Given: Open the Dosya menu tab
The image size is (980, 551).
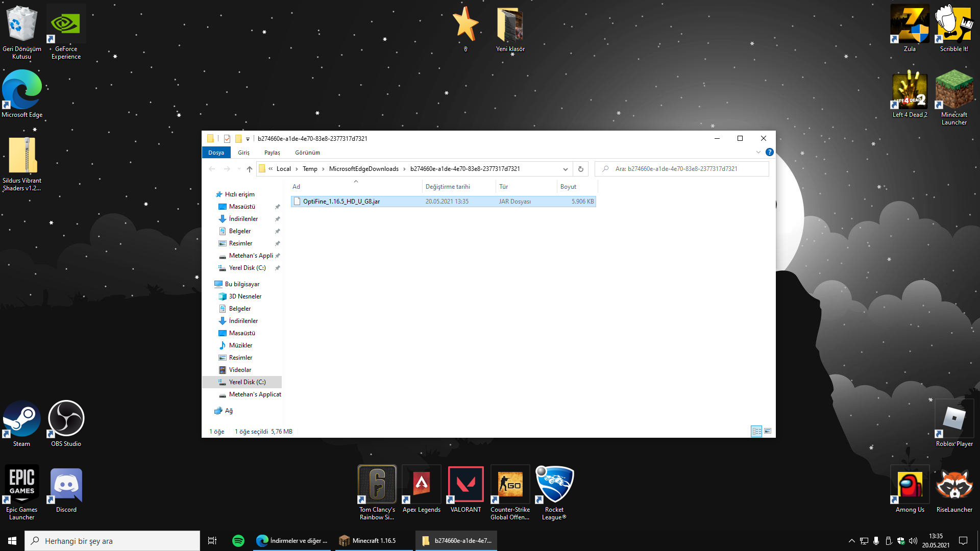Looking at the screenshot, I should (216, 153).
